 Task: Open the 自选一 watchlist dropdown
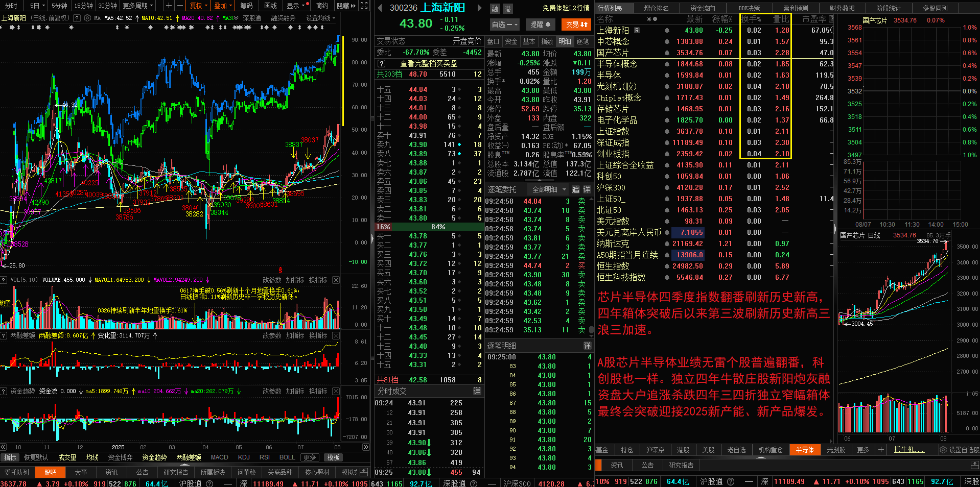point(505,25)
